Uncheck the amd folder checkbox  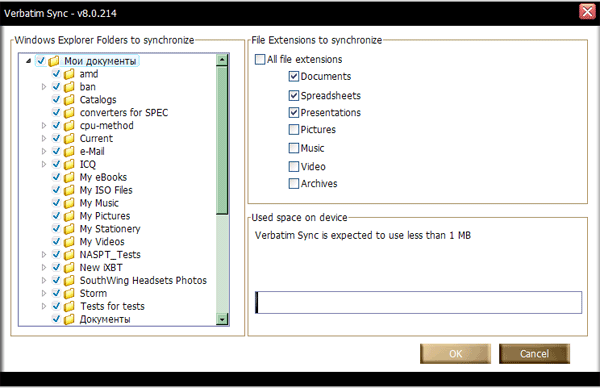tap(56, 73)
